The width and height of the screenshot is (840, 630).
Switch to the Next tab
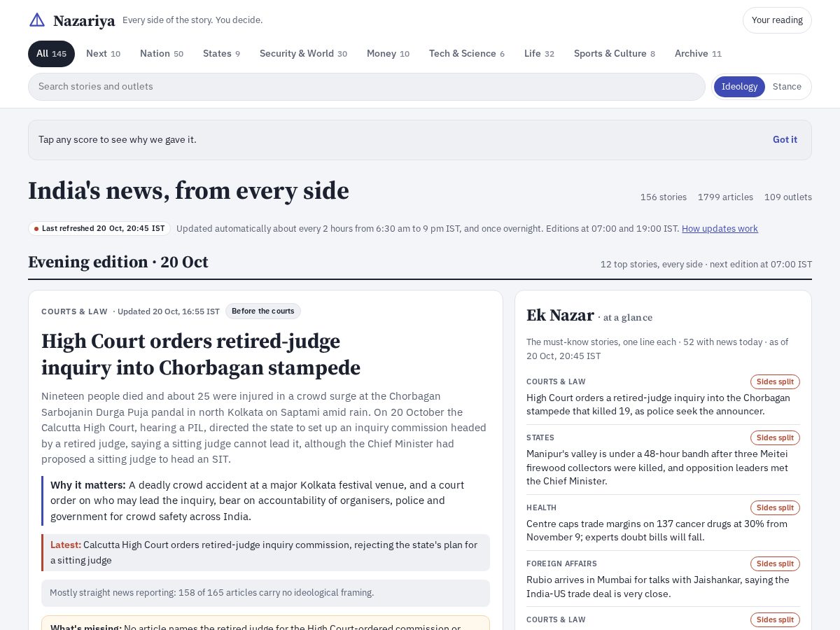pos(103,54)
